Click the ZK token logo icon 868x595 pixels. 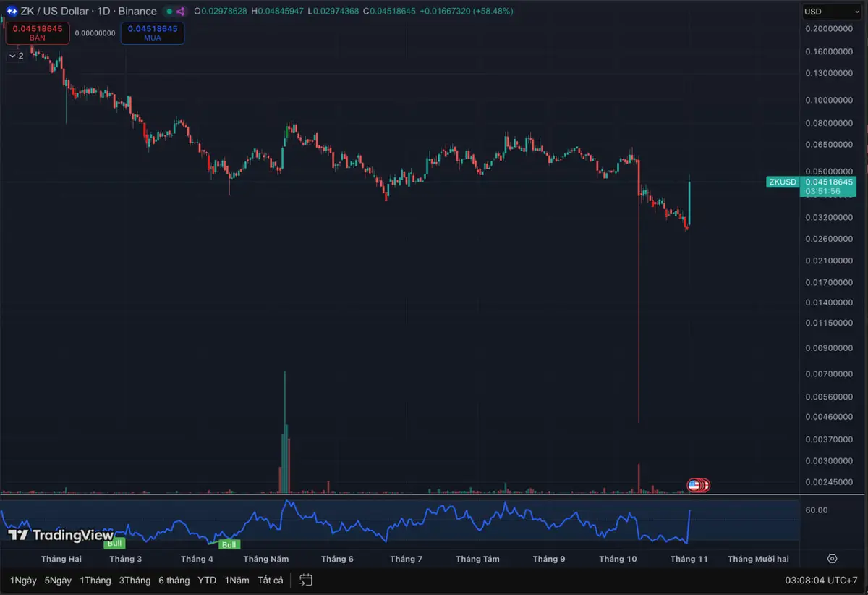point(11,11)
